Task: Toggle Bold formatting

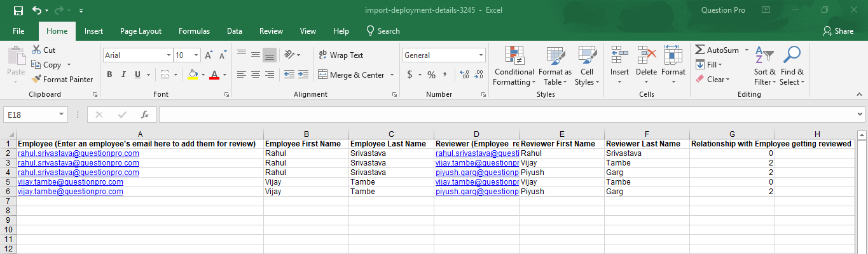Action: [x=109, y=74]
